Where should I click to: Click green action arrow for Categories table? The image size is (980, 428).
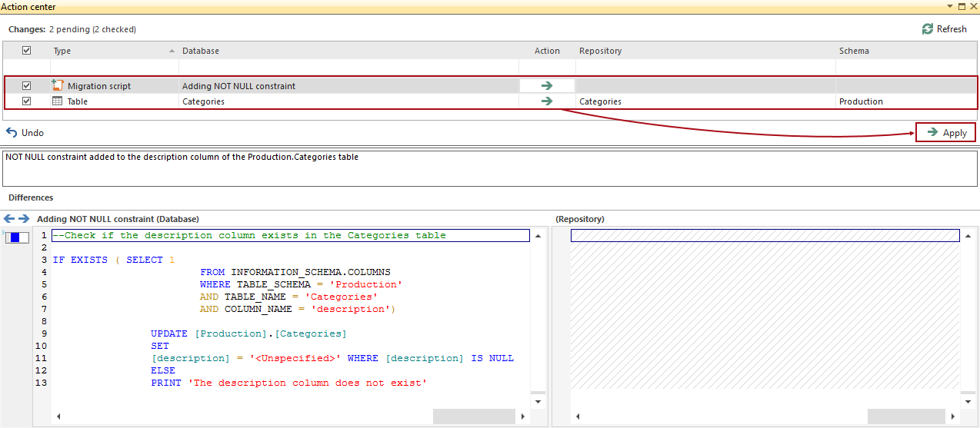(547, 101)
